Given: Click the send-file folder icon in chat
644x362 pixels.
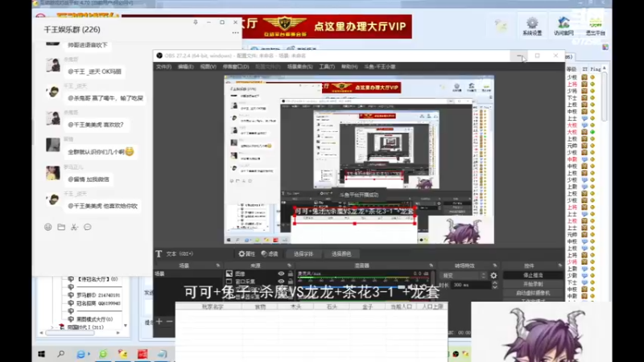Looking at the screenshot, I should coord(61,227).
